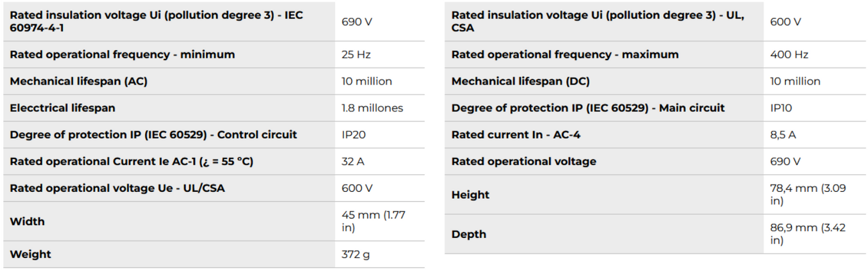This screenshot has width=868, height=278.
Task: Click the 'Mechanical lifespan (DC)' label
Action: click(520, 81)
